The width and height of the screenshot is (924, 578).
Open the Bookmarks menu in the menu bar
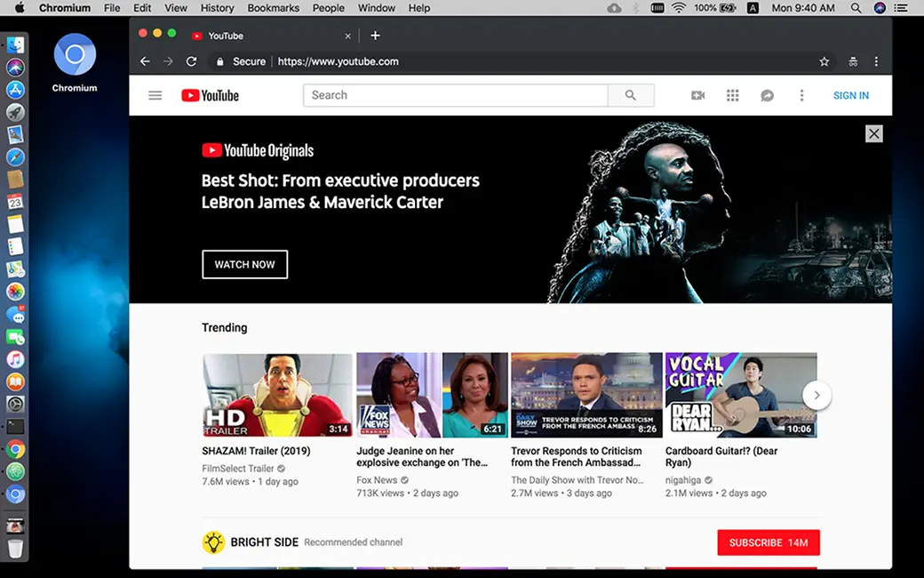point(273,8)
